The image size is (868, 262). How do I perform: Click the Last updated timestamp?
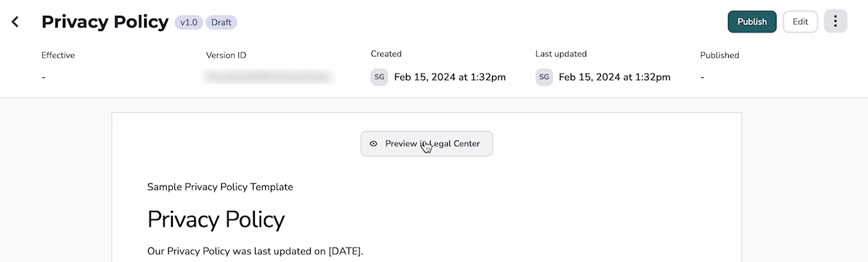click(614, 77)
